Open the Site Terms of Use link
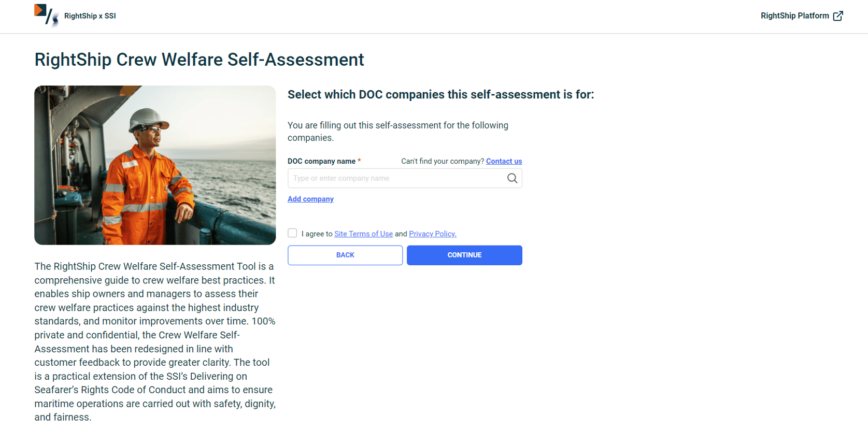This screenshot has height=430, width=868. 363,234
